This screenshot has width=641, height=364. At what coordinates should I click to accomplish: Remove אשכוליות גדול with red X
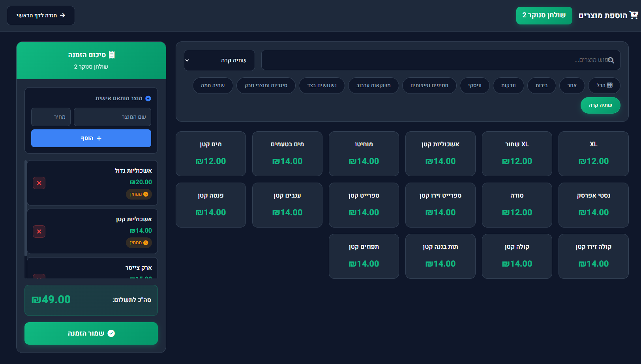(x=39, y=183)
